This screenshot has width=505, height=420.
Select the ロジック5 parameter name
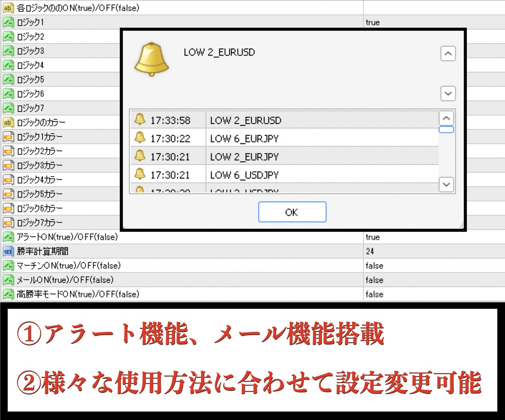click(x=30, y=79)
